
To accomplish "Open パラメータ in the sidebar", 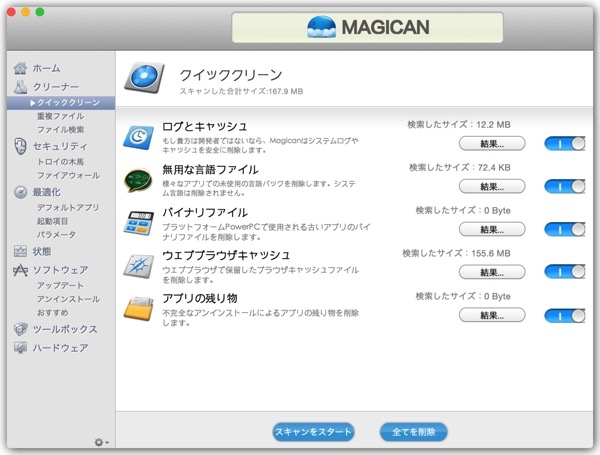I will 56,235.
